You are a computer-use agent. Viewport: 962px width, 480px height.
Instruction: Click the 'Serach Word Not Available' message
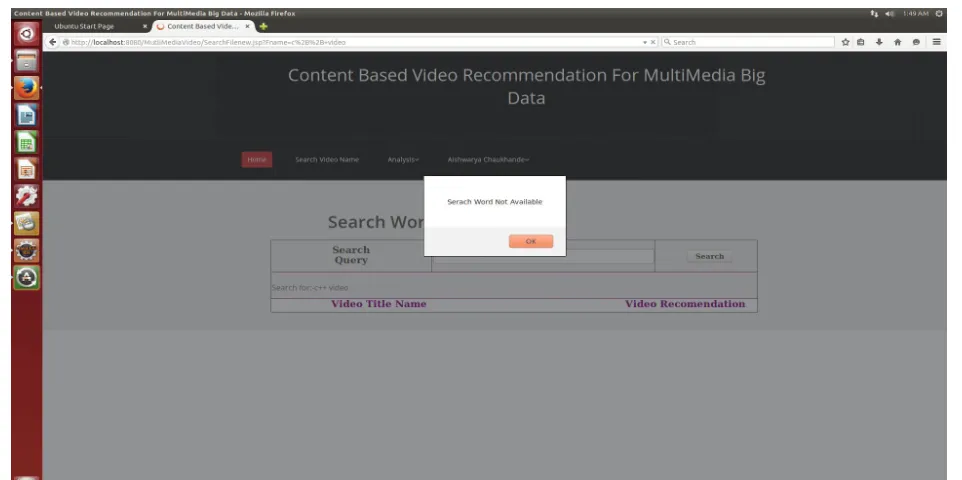494,202
